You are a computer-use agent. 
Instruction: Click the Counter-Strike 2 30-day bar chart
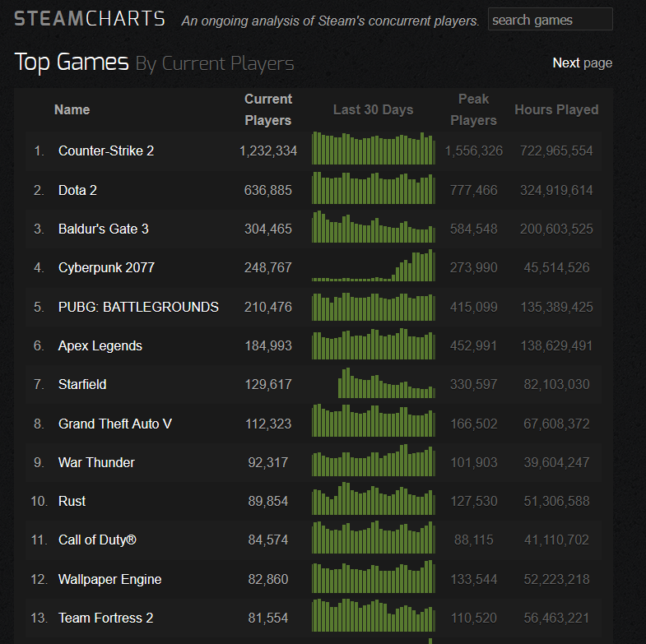pyautogui.click(x=374, y=148)
